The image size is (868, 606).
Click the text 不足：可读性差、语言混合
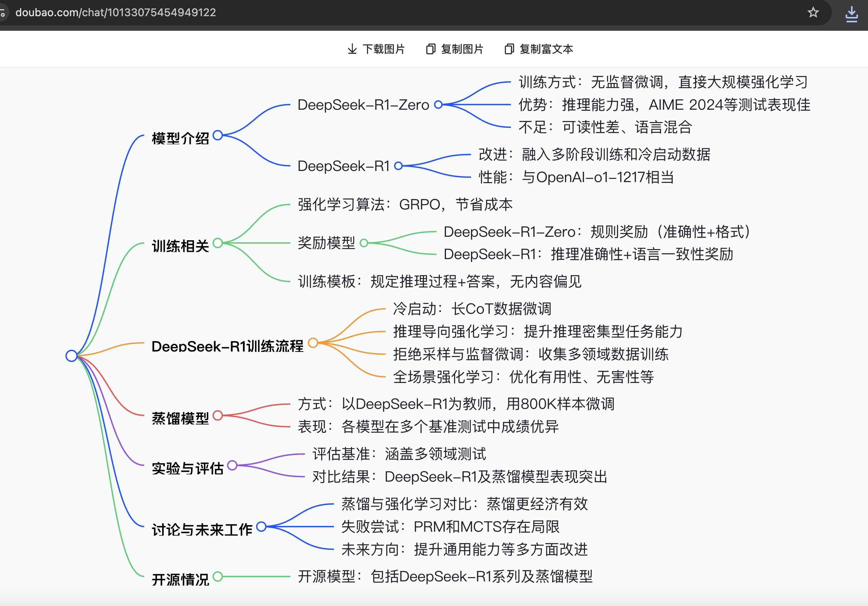point(605,127)
